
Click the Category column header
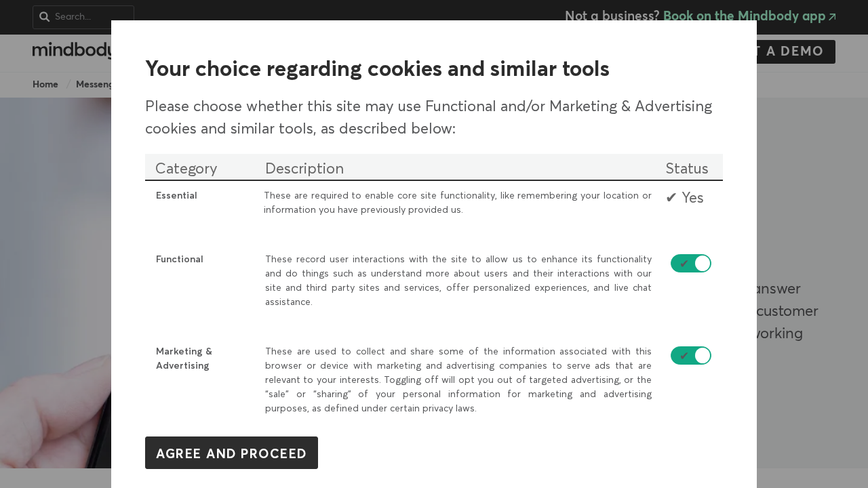186,169
